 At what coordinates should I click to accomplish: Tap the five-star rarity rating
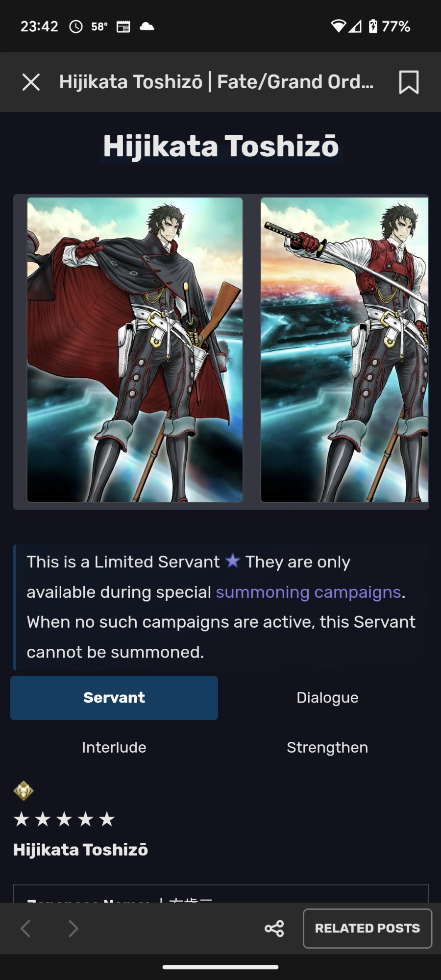pyautogui.click(x=64, y=819)
